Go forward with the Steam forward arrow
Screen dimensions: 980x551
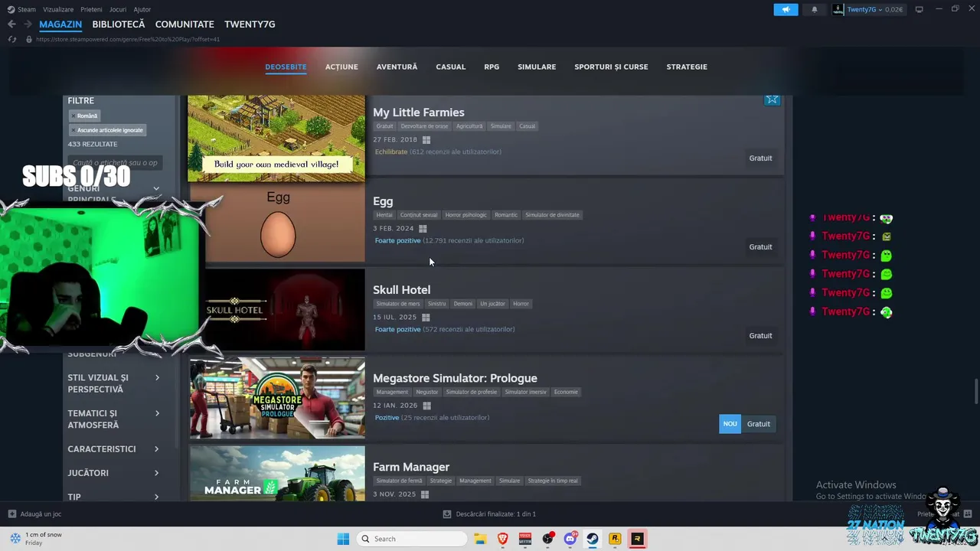(x=28, y=24)
